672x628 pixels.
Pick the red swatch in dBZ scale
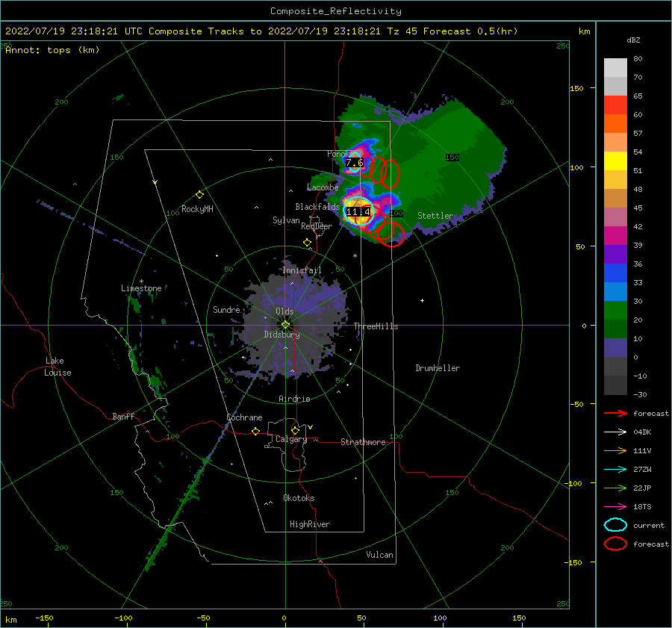(615, 105)
